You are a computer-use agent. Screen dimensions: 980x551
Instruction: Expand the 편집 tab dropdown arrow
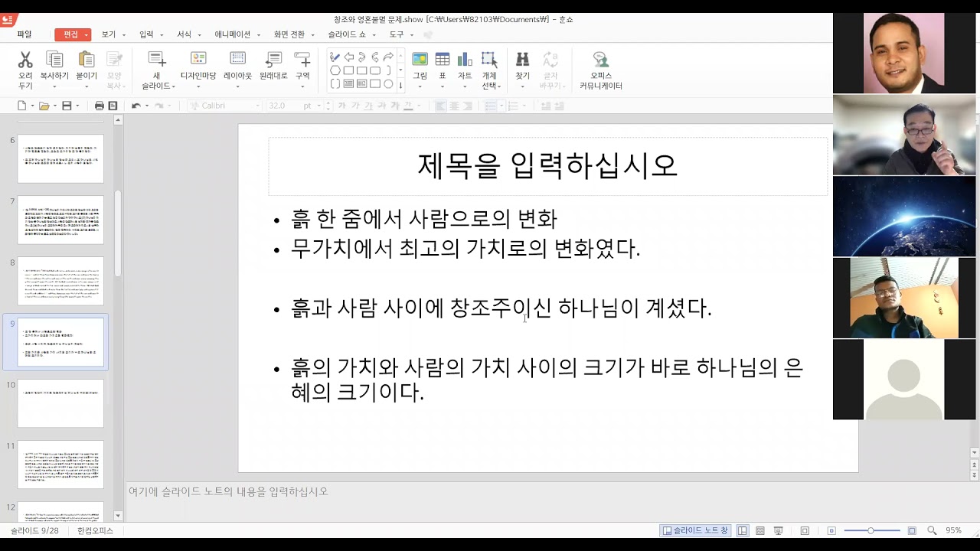pyautogui.click(x=87, y=35)
